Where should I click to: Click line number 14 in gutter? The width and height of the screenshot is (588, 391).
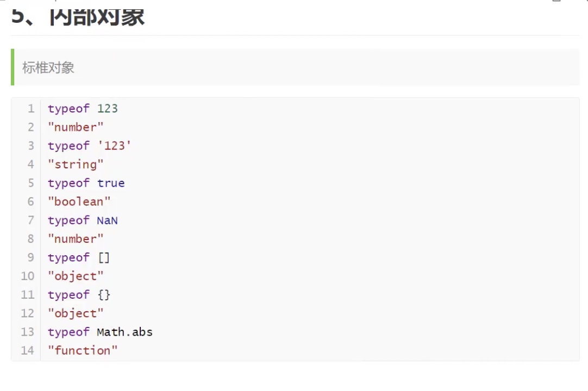(x=28, y=350)
